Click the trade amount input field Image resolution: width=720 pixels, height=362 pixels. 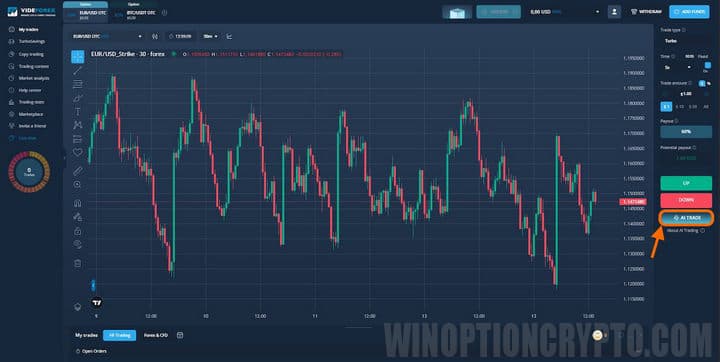(686, 94)
